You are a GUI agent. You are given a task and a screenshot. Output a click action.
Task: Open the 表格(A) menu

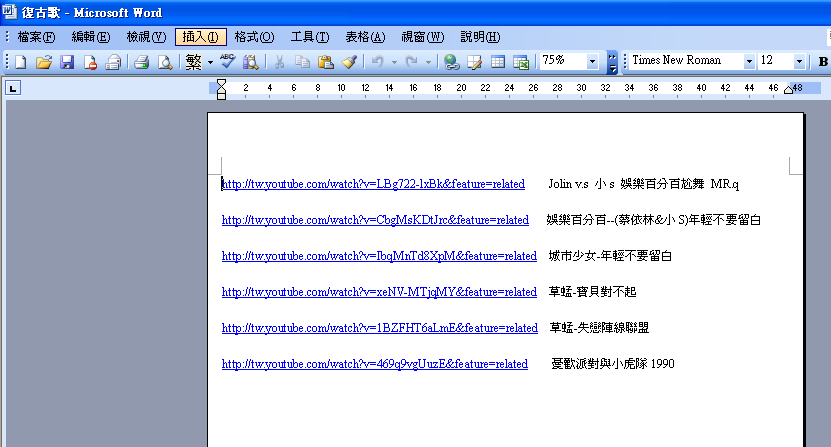coord(365,37)
